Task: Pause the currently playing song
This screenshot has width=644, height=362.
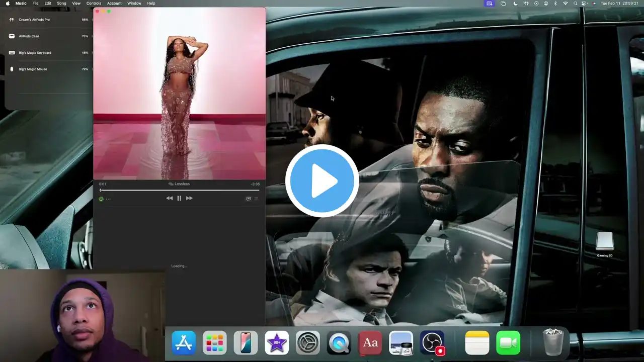Action: point(179,198)
